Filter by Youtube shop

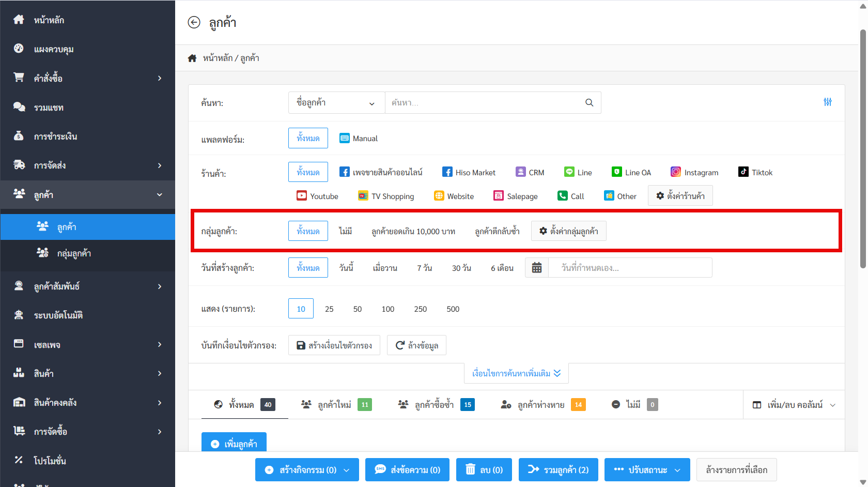tap(317, 196)
